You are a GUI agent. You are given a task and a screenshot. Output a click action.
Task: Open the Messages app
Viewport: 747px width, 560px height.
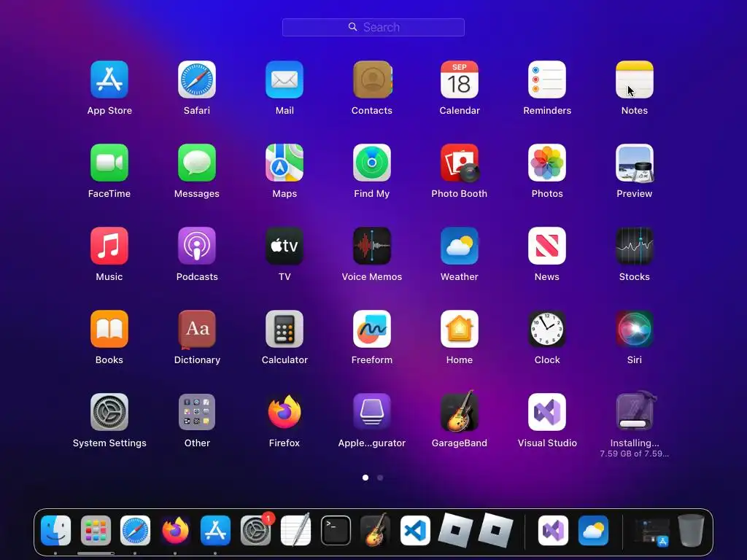pyautogui.click(x=197, y=163)
